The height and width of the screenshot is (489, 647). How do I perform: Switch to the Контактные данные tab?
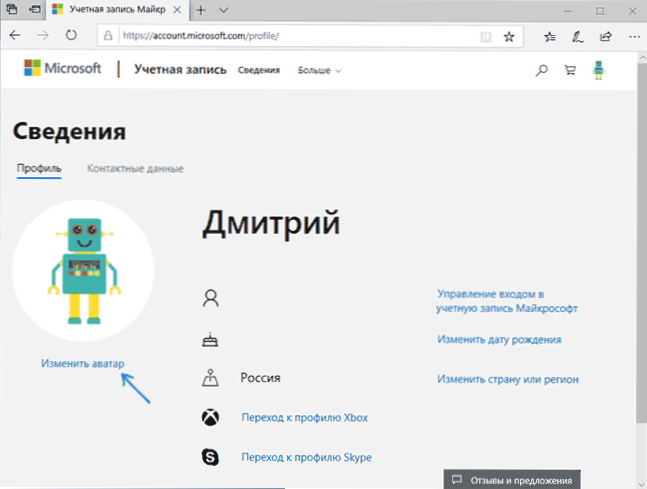(135, 168)
